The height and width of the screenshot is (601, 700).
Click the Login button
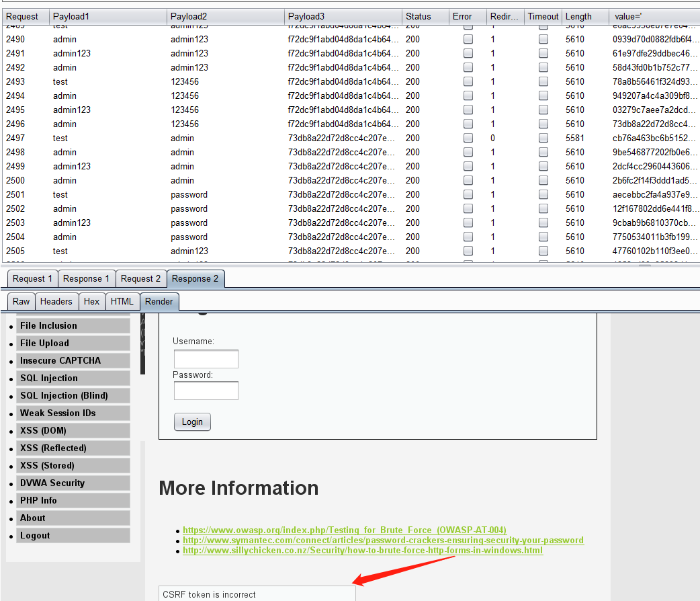pyautogui.click(x=192, y=422)
